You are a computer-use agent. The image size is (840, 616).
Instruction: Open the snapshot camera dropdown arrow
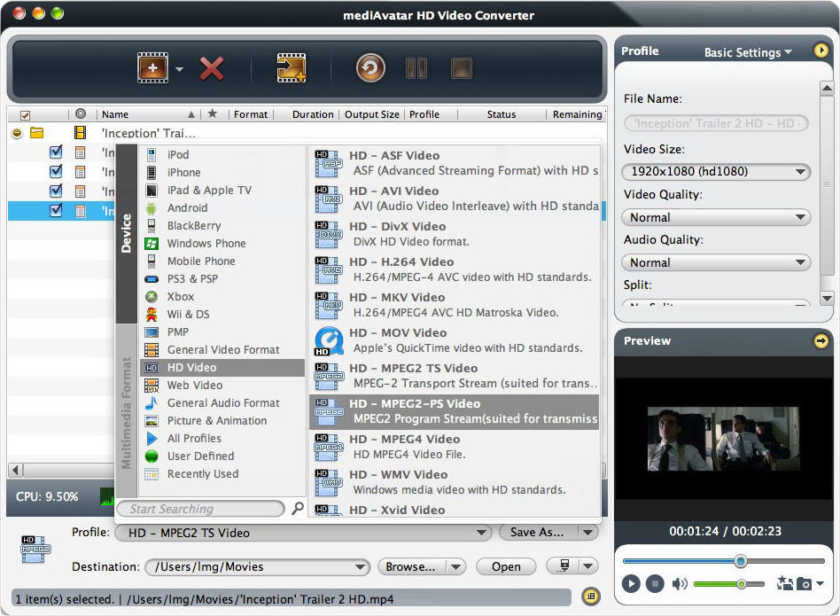tap(820, 584)
